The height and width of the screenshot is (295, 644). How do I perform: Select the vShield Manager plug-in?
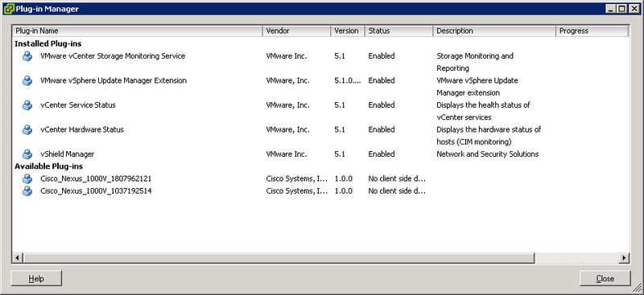tap(68, 154)
